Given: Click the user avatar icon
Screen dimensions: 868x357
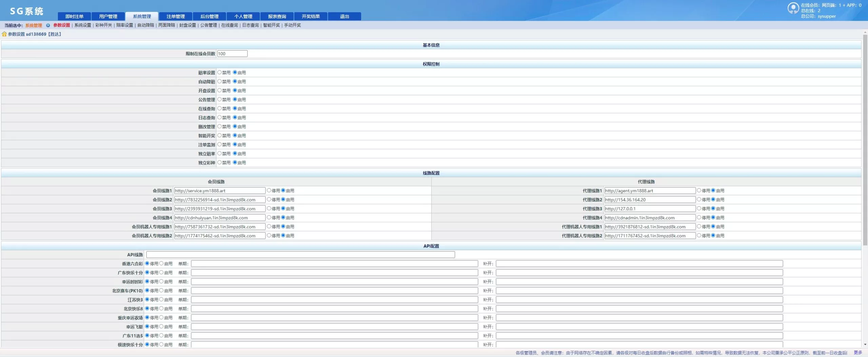Looking at the screenshot, I should [x=793, y=8].
